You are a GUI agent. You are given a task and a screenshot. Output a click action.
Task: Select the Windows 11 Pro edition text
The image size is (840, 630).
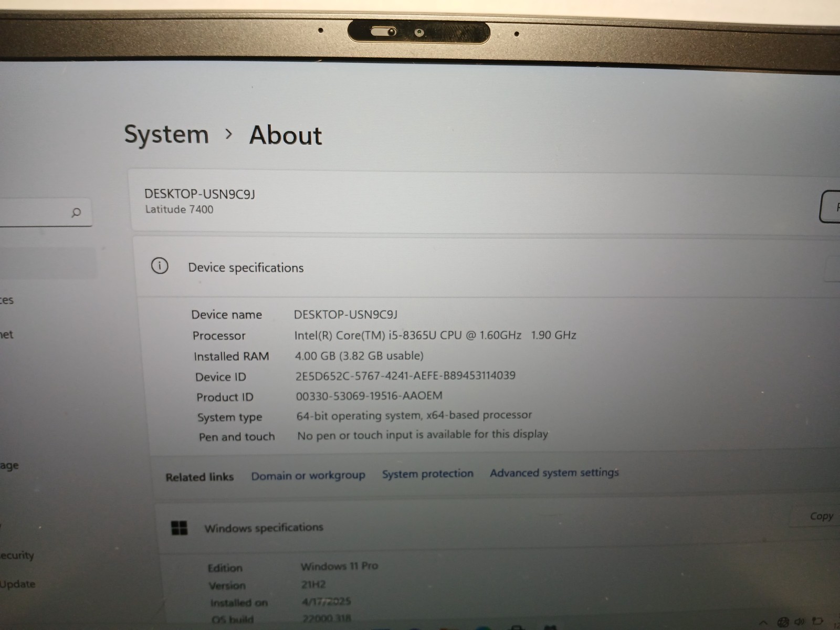tap(339, 566)
